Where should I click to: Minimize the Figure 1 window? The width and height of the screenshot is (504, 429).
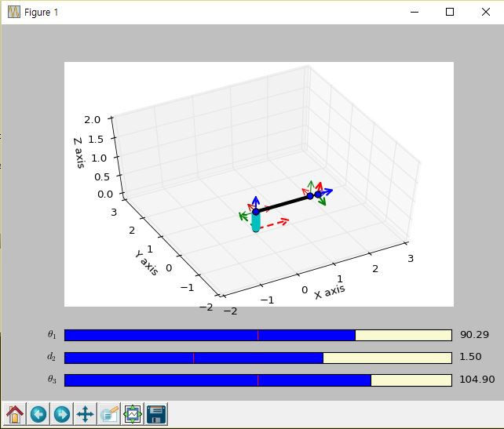coord(415,13)
